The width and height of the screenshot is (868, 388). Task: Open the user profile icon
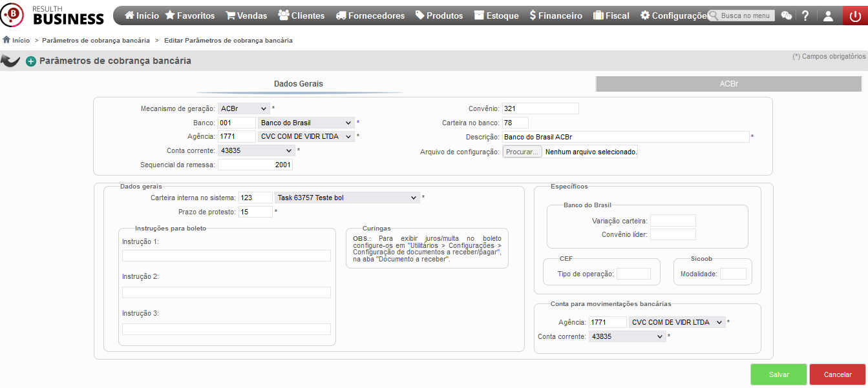click(x=828, y=15)
